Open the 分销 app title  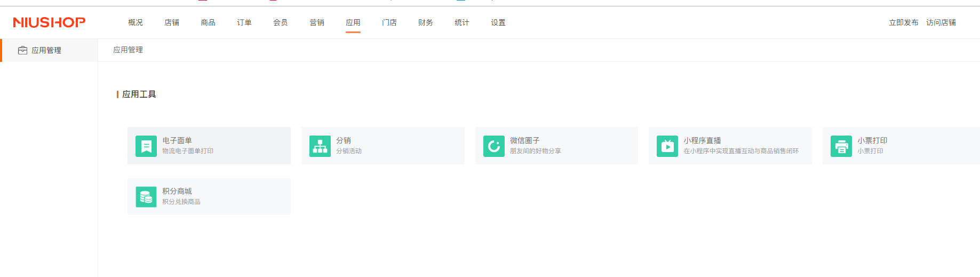344,140
